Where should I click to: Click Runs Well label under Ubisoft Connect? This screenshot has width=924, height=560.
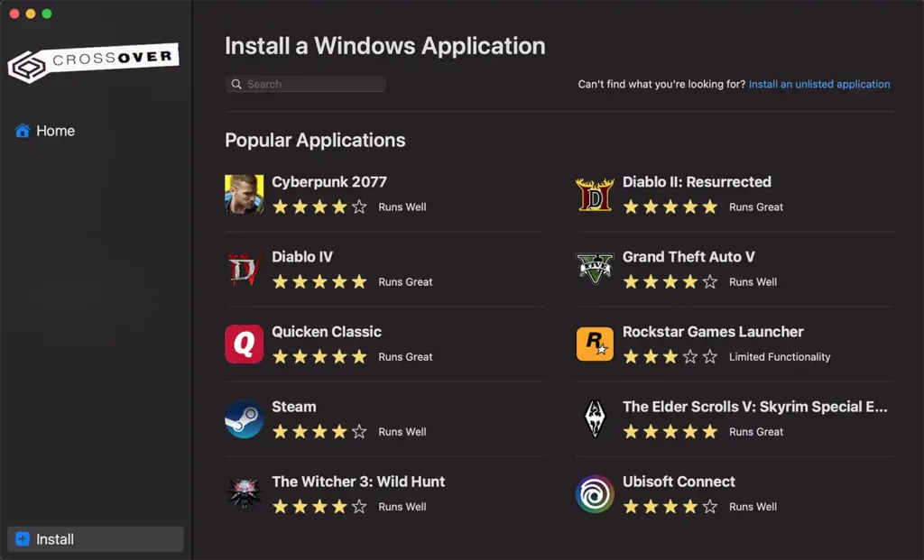tap(753, 507)
